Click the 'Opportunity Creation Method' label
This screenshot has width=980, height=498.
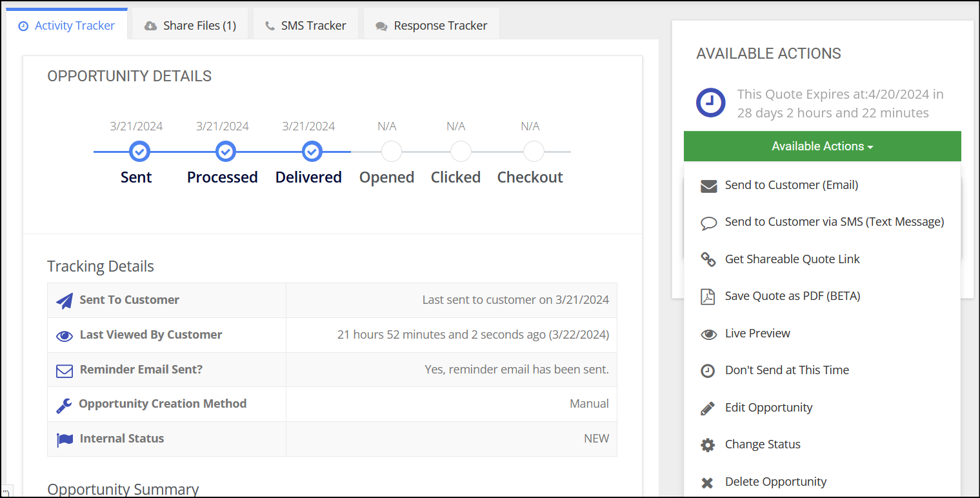(x=163, y=404)
